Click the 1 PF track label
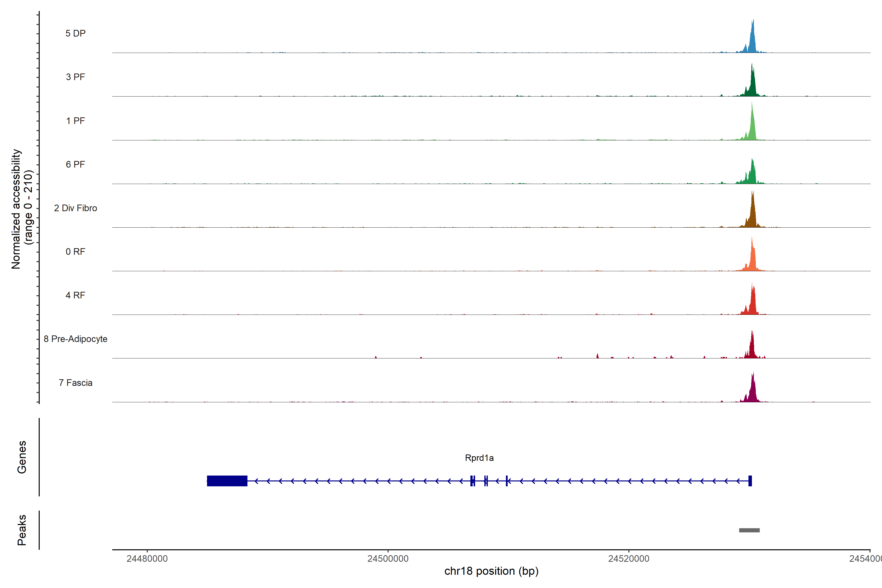 (x=75, y=121)
